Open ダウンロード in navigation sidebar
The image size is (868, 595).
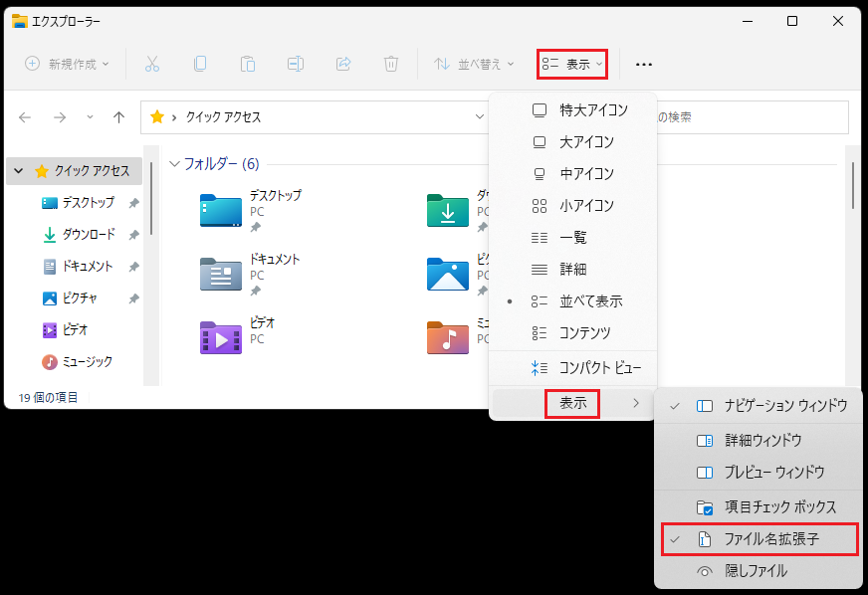pyautogui.click(x=88, y=235)
